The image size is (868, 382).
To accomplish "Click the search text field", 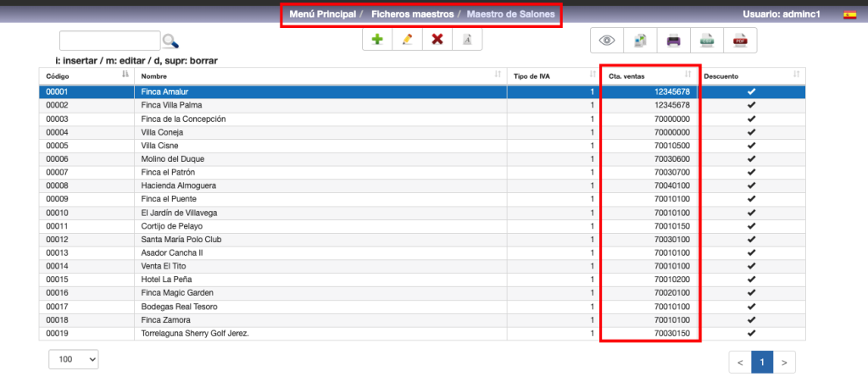I will click(109, 41).
